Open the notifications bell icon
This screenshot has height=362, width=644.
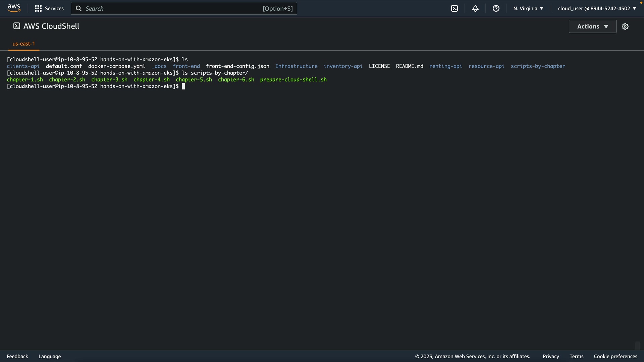point(475,8)
